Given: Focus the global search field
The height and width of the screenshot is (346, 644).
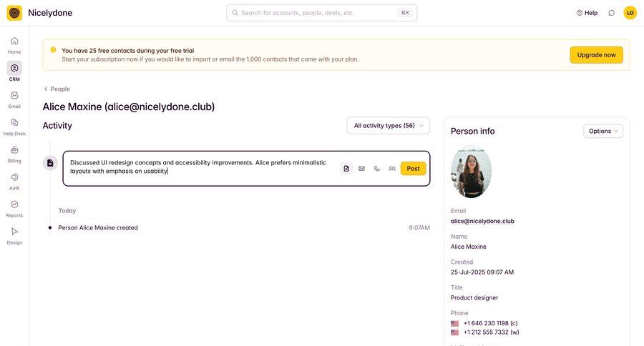Looking at the screenshot, I should 321,13.
